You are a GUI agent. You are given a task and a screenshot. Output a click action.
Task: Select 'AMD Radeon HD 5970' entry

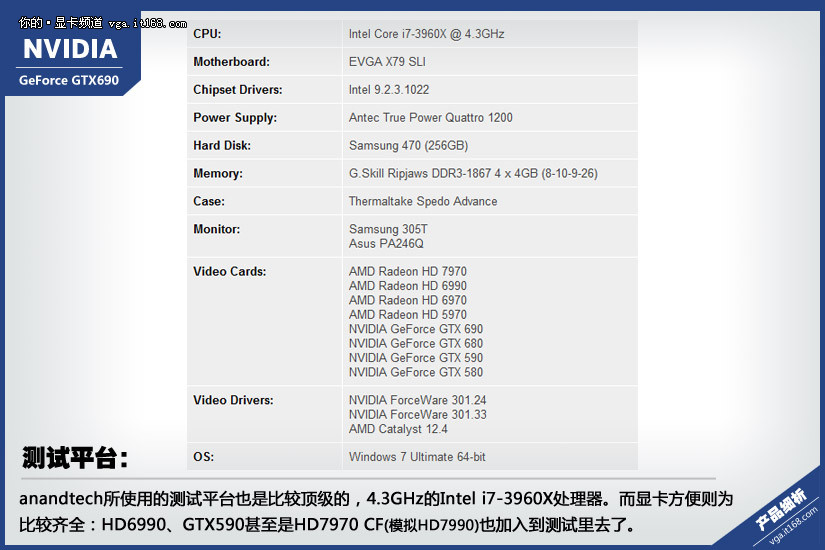tap(408, 315)
